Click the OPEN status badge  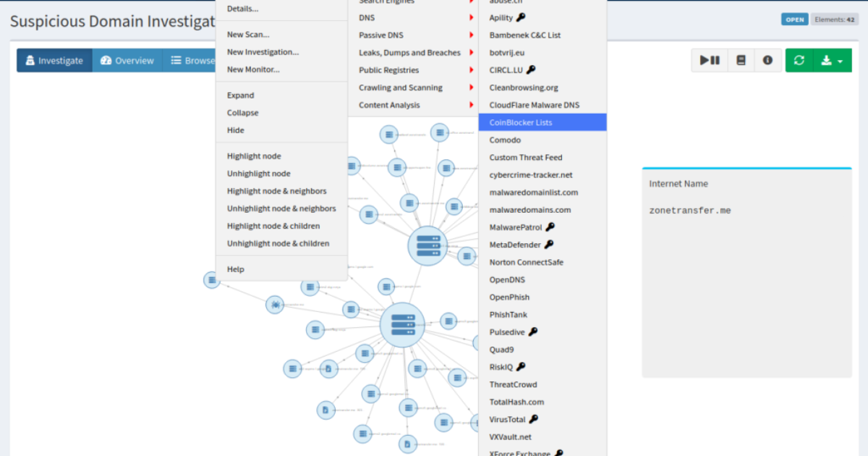pyautogui.click(x=794, y=20)
